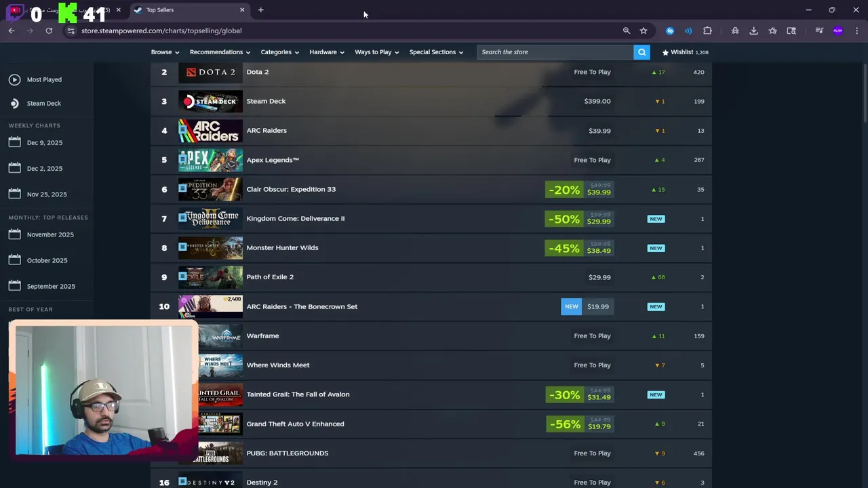Open Clair Obscur: Expedition 33 title
Viewport: 868px width, 488px height.
coord(291,189)
